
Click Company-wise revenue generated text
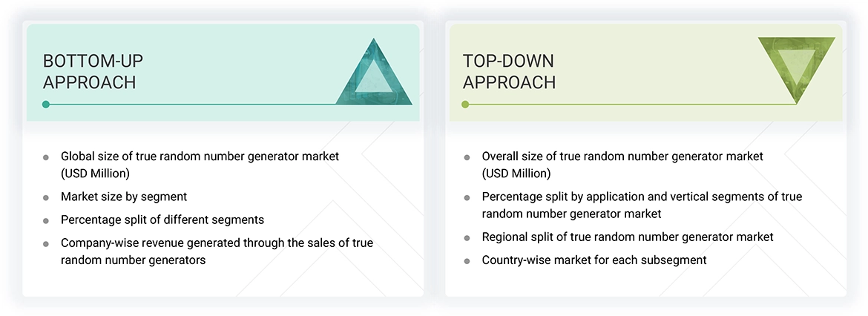(217, 243)
